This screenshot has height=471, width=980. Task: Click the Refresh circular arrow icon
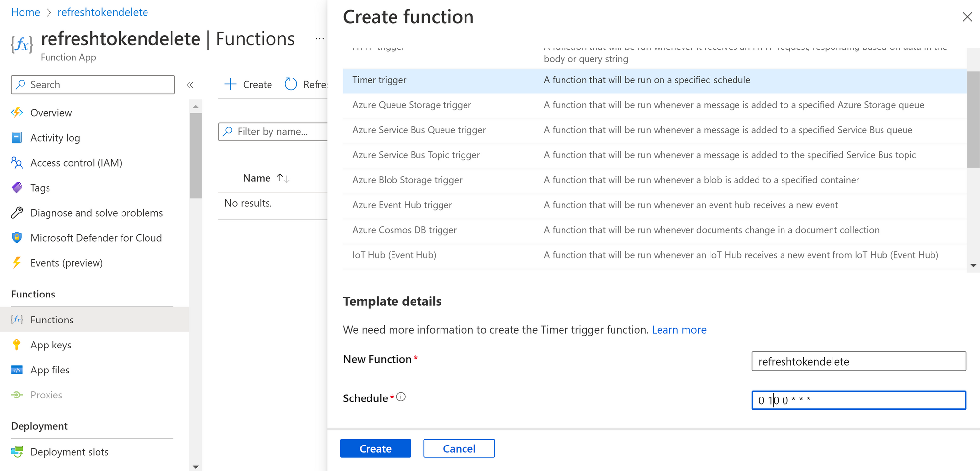coord(291,84)
